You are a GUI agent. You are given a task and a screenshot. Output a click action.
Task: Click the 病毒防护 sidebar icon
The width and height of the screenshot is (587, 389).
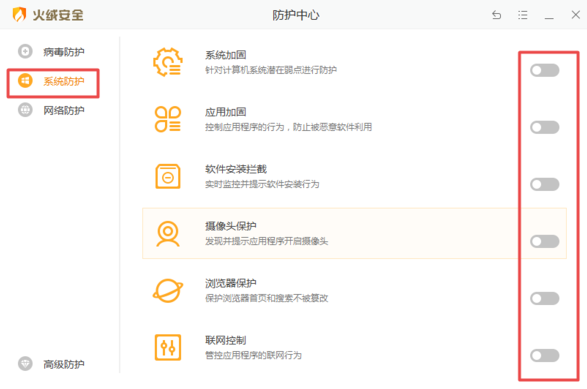tap(25, 51)
